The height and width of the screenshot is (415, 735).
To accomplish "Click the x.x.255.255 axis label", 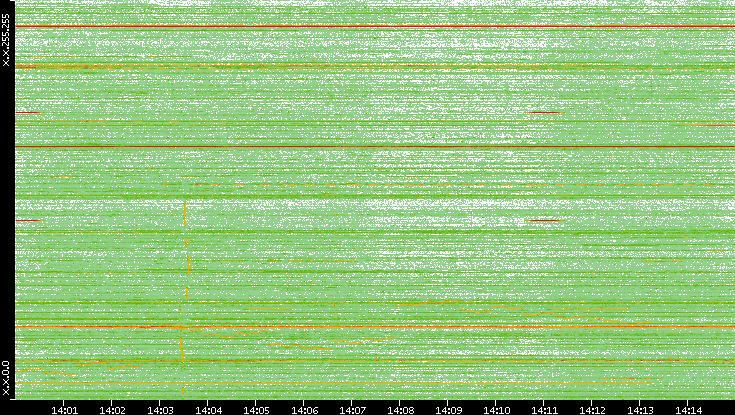I will [x=6, y=40].
